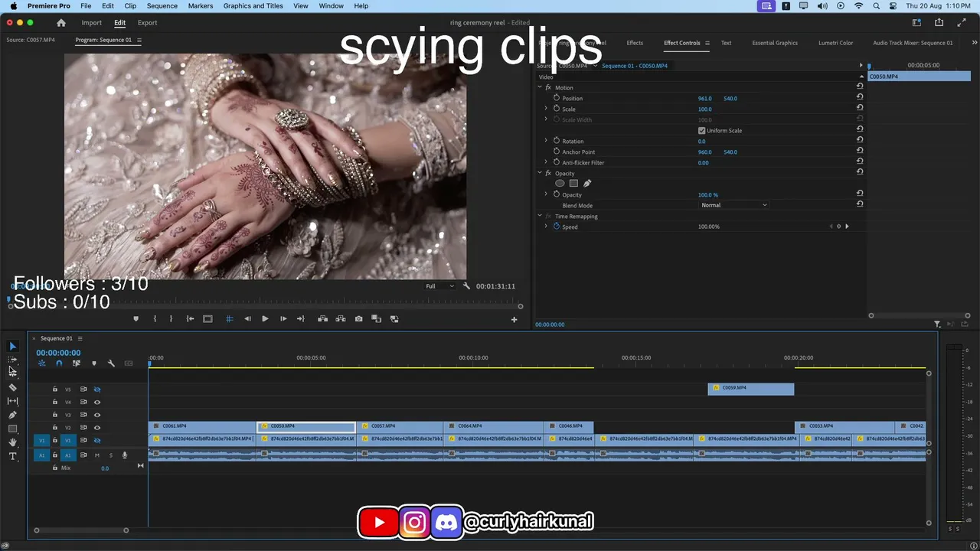Add a marker in the timeline panel

click(94, 364)
